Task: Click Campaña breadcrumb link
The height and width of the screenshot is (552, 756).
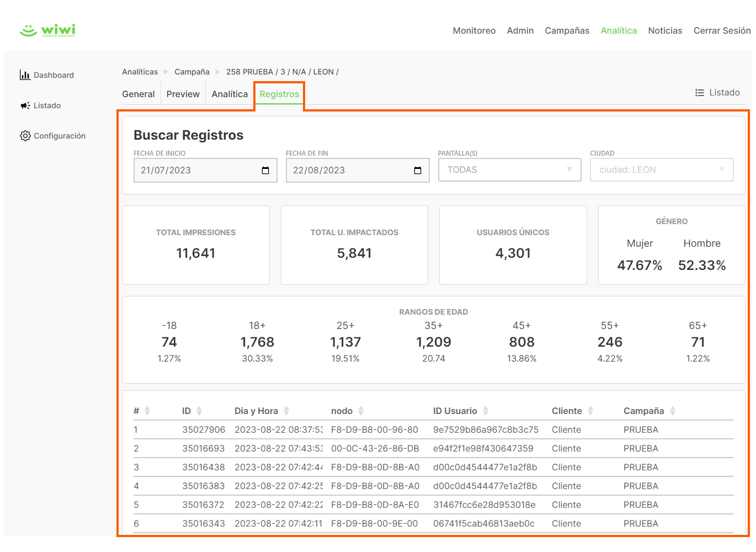Action: [192, 72]
